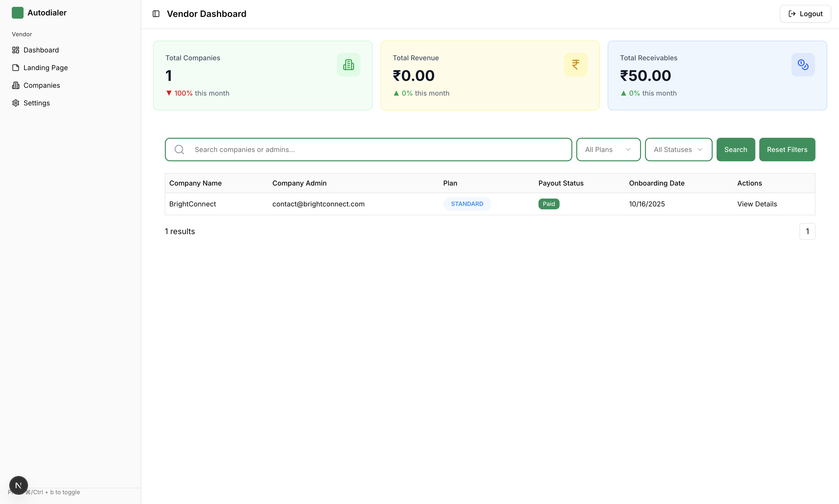Open the user avatar menu at bottom left
Screen dimensions: 839x504
(x=18, y=485)
